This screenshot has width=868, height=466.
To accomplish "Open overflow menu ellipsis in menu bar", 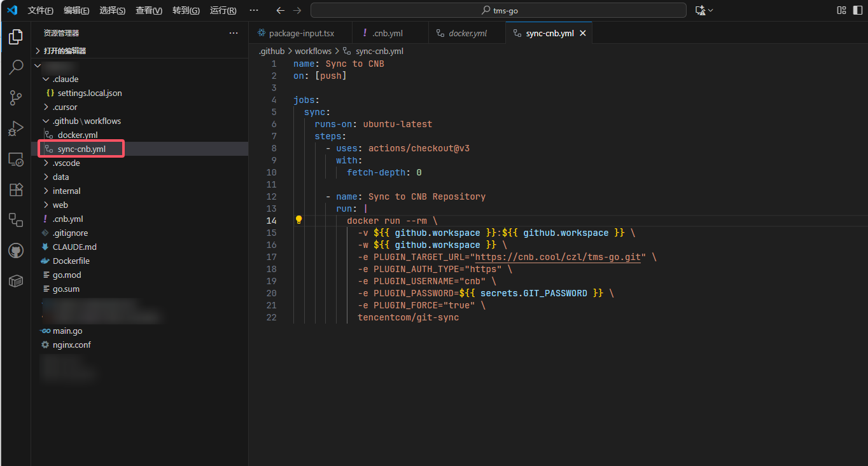I will click(254, 10).
